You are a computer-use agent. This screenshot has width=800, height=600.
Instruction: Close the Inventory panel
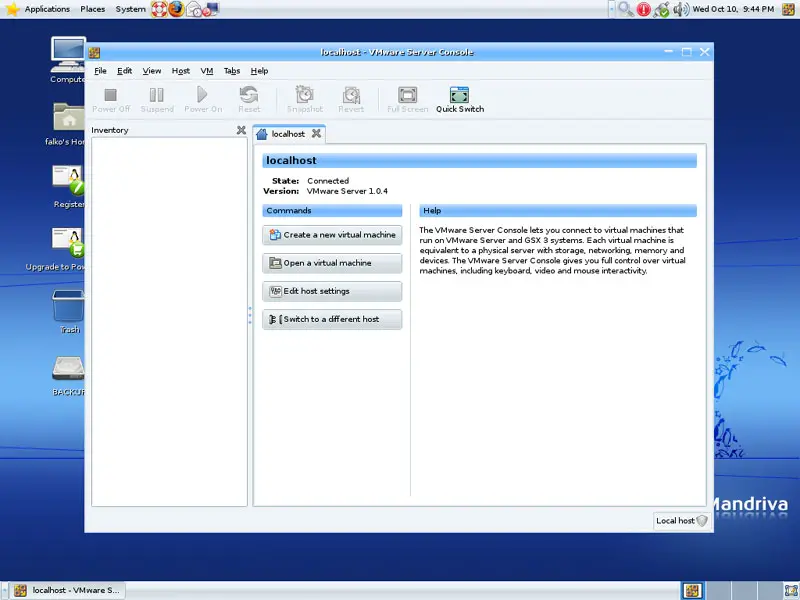click(x=241, y=130)
